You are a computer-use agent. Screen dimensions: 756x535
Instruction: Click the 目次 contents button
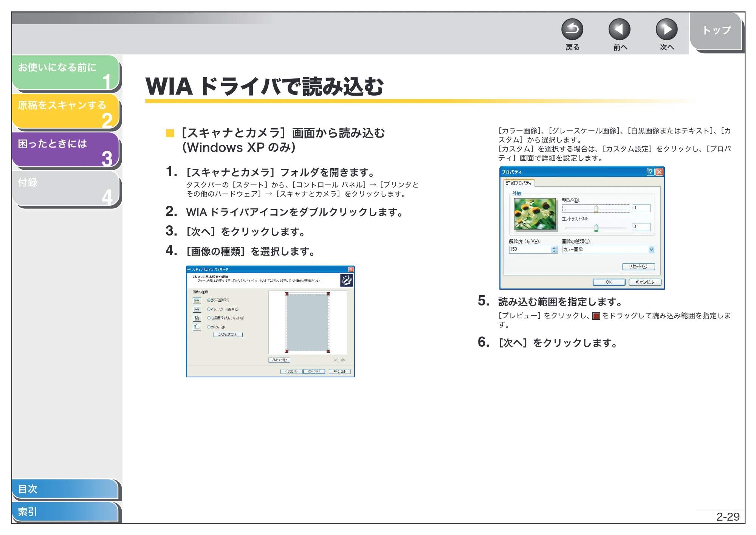click(65, 489)
